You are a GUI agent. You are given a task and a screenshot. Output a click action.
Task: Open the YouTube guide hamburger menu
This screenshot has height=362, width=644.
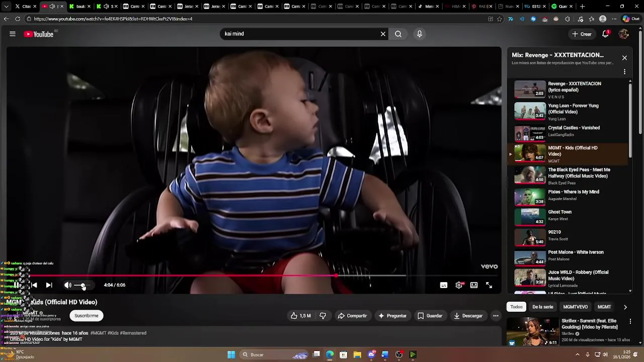(13, 34)
